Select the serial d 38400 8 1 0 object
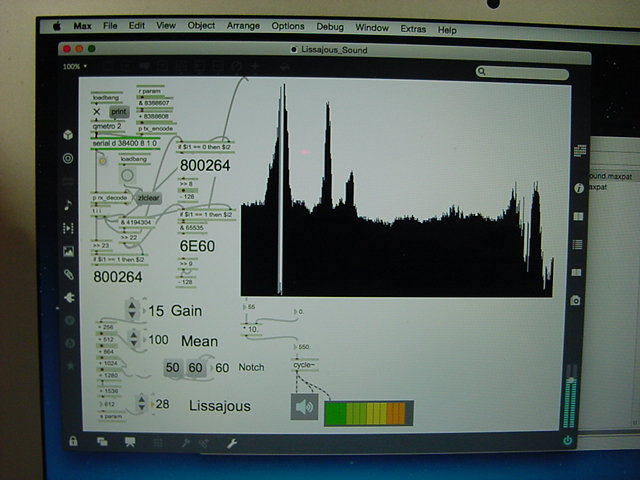 (124, 144)
